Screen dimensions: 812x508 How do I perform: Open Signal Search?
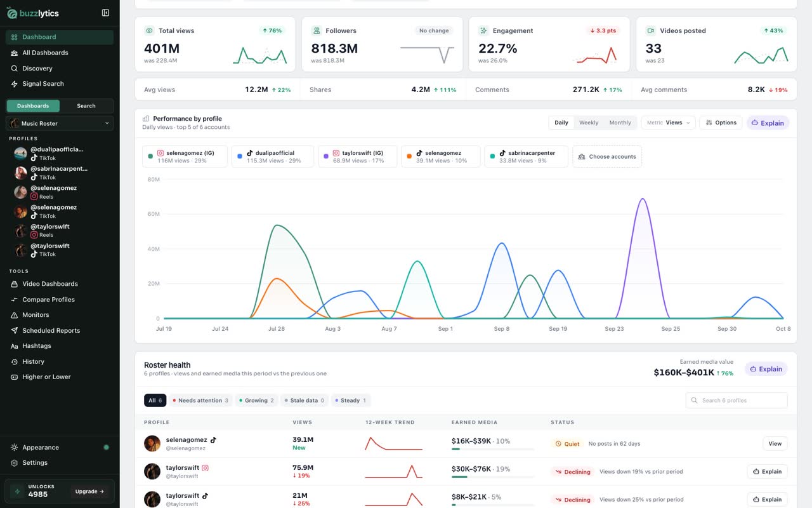[60, 84]
